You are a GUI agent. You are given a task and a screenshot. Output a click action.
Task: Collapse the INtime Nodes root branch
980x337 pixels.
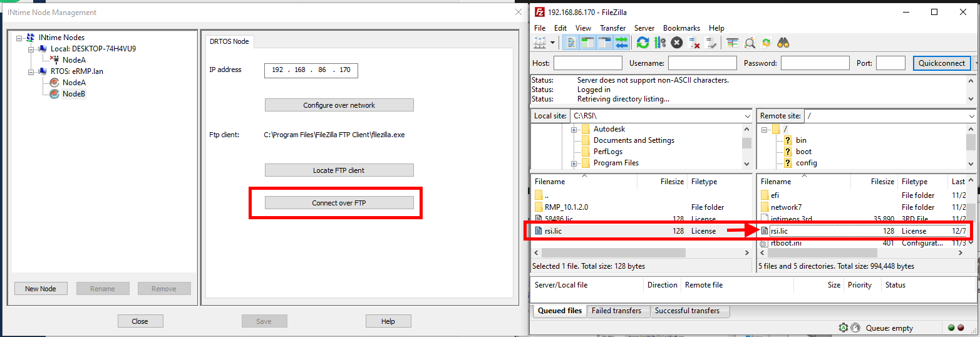point(19,38)
